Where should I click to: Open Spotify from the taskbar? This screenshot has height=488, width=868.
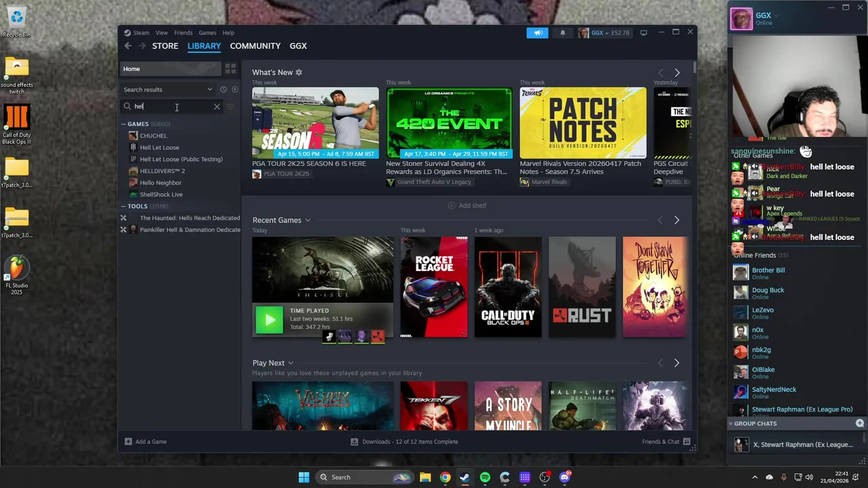pyautogui.click(x=485, y=477)
